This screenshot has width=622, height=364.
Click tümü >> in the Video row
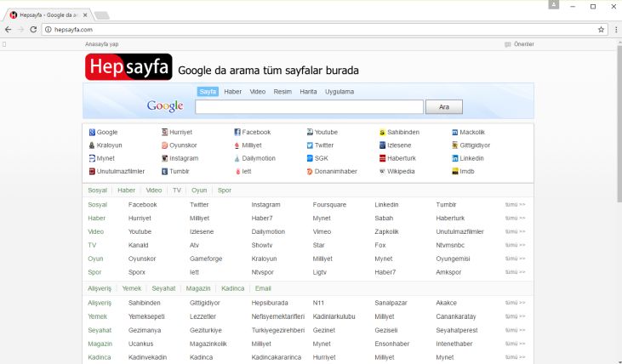coord(515,231)
